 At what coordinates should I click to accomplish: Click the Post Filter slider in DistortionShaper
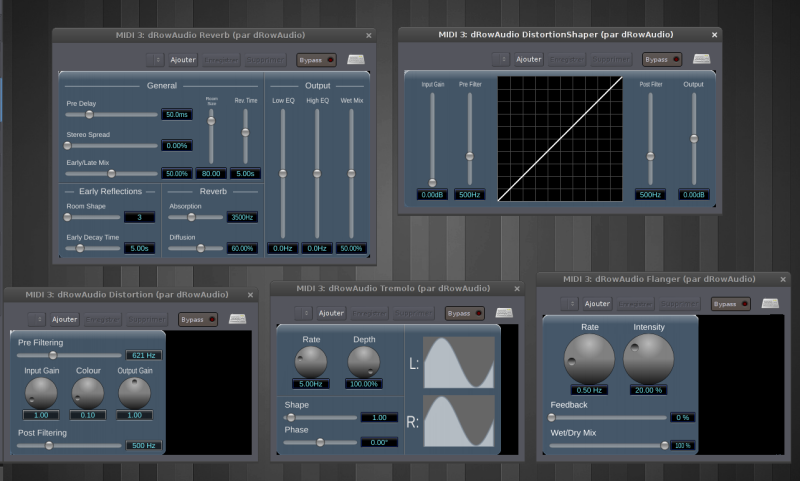pyautogui.click(x=650, y=138)
